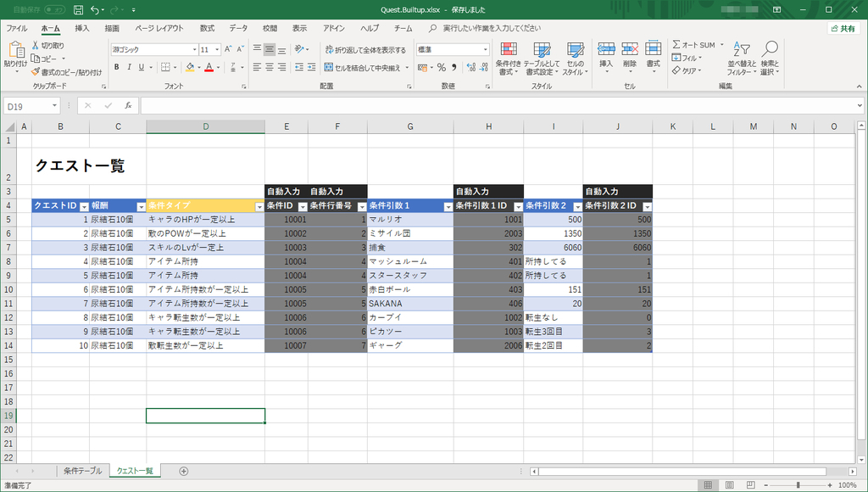Increase the font size with A-up icon

(228, 49)
